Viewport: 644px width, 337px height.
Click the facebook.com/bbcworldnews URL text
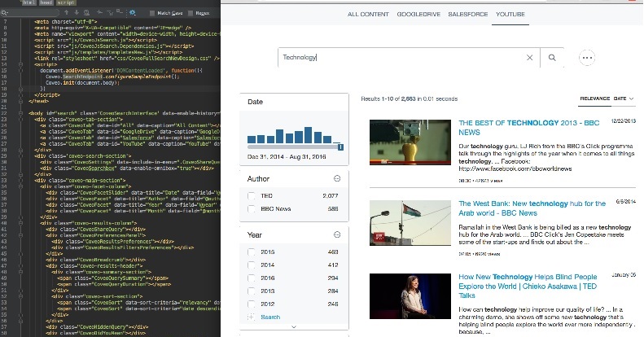point(515,168)
